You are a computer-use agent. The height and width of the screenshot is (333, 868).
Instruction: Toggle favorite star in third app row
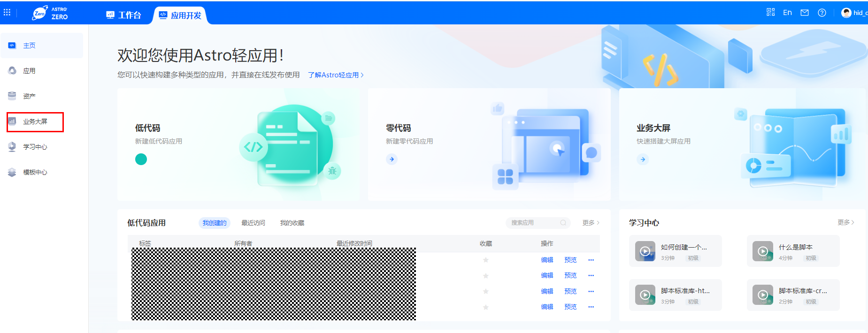[x=486, y=291]
